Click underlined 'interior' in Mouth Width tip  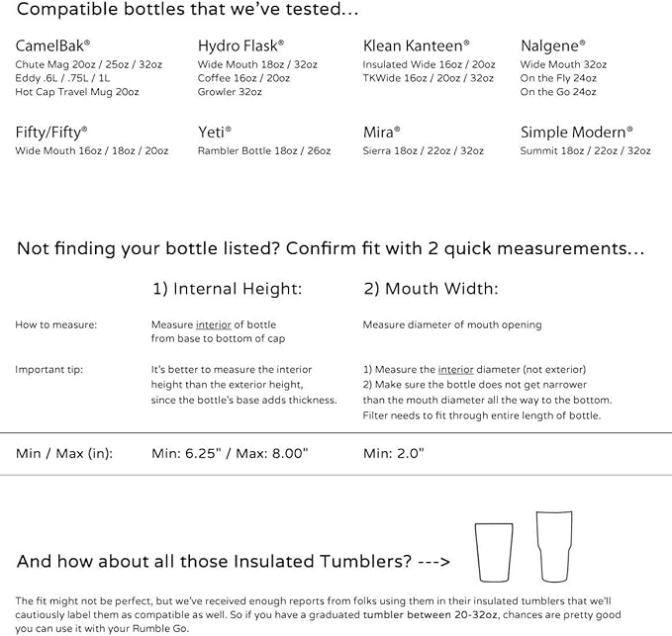tap(455, 370)
